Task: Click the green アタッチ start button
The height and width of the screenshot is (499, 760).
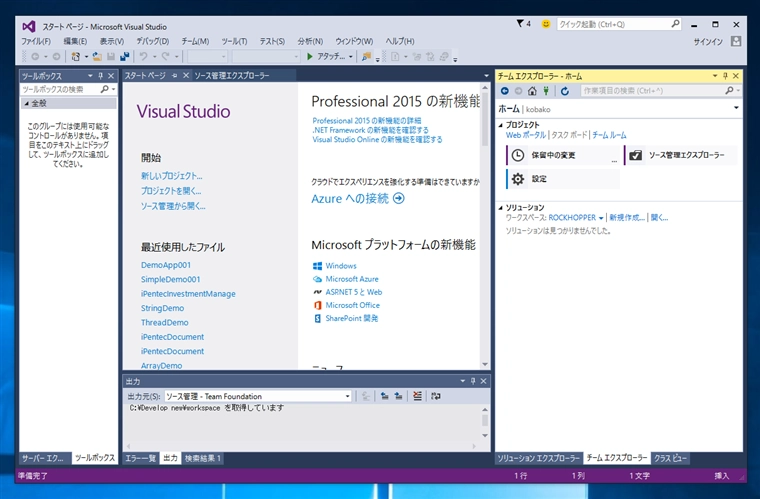Action: pyautogui.click(x=326, y=57)
